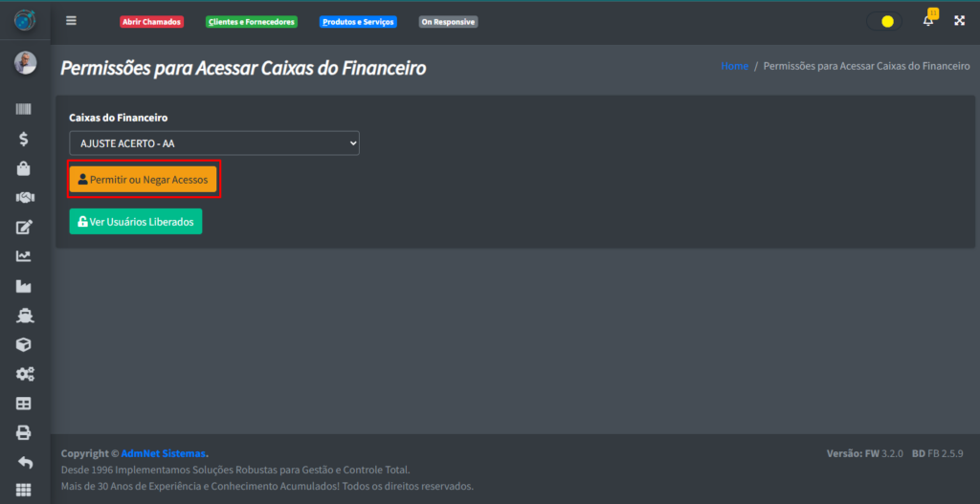
Task: Toggle fullscreen with the expand icon
Action: 959,21
